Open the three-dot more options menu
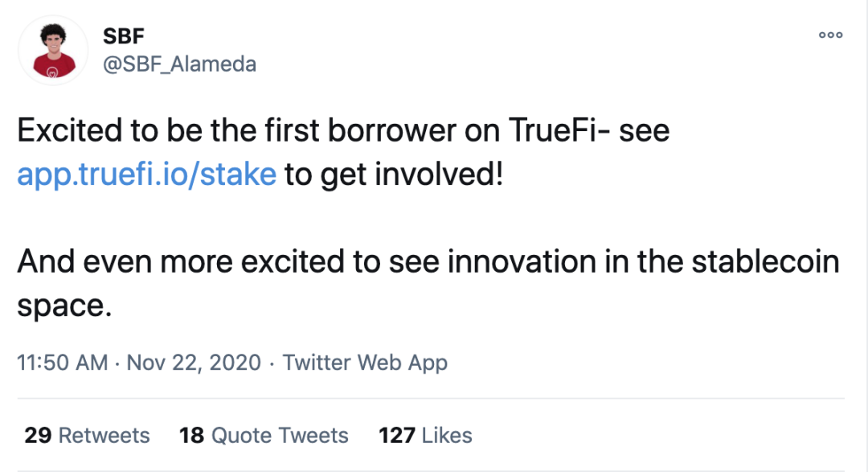Viewport: 868px width, 472px height. click(830, 35)
